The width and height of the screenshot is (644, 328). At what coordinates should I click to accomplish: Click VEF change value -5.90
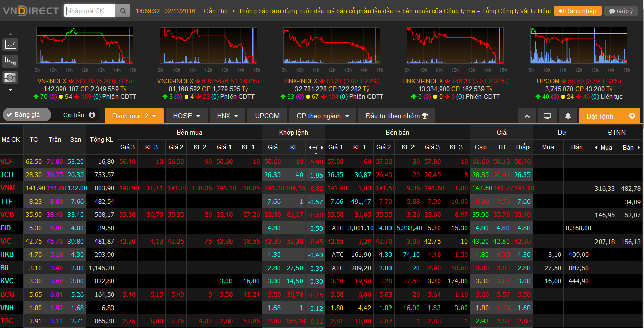point(315,162)
